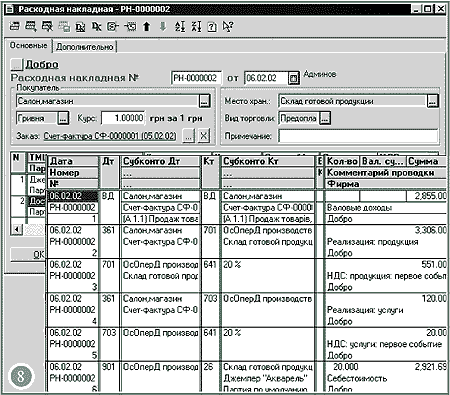This screenshot has height=395, width=450.
Task: Click credit account 703 in posting 4
Action: point(210,298)
